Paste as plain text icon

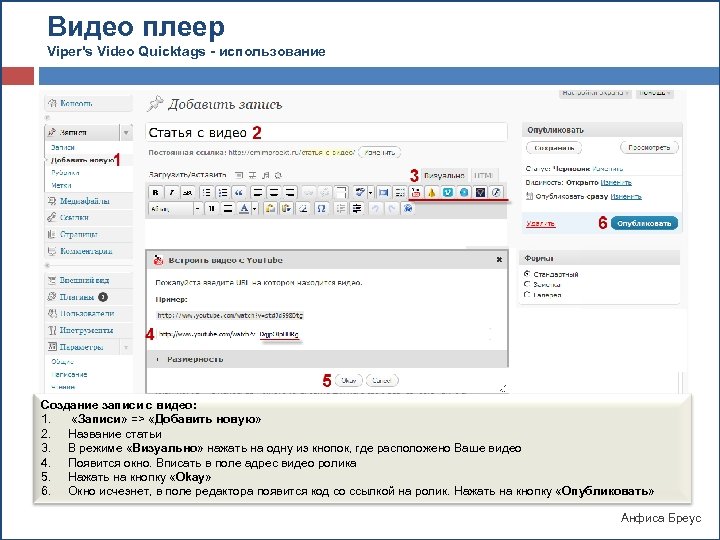pos(270,209)
